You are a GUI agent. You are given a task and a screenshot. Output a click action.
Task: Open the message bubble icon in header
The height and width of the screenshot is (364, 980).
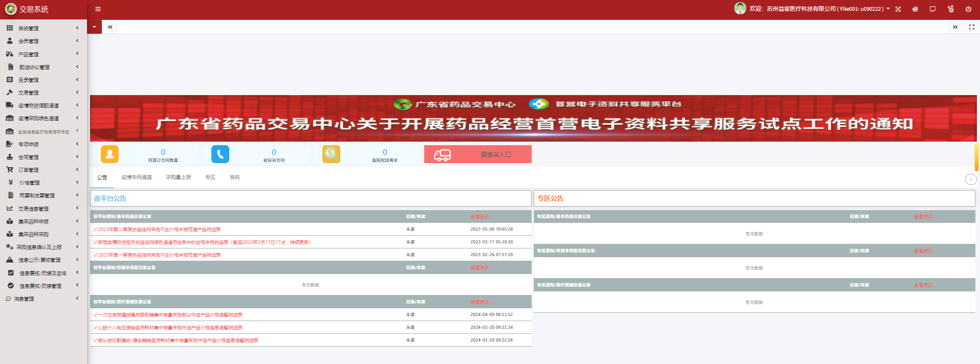[x=932, y=9]
